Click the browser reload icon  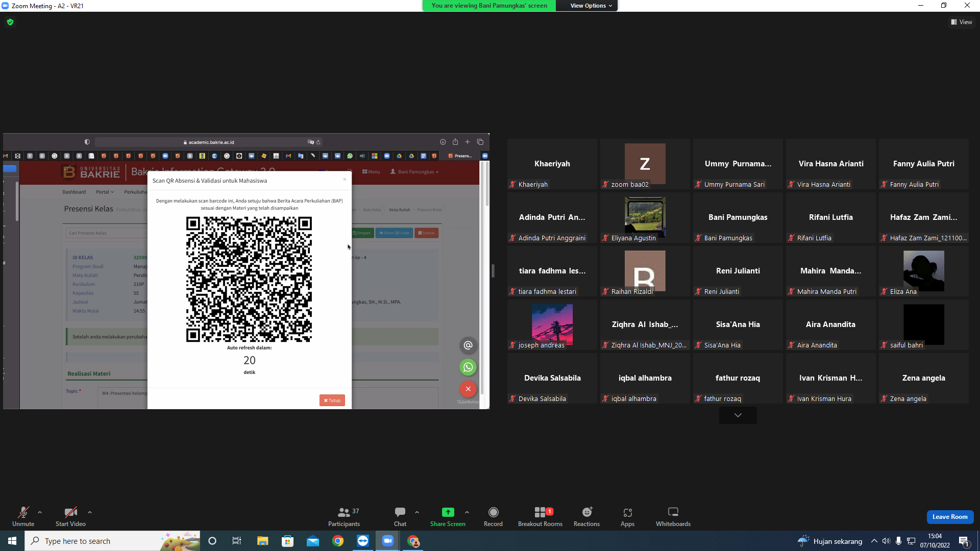pyautogui.click(x=318, y=142)
